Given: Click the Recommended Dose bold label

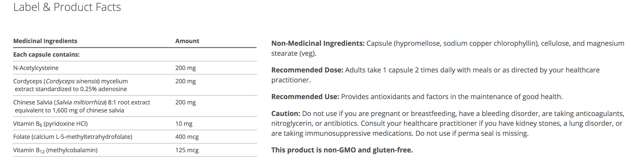Looking at the screenshot, I should coord(307,70).
